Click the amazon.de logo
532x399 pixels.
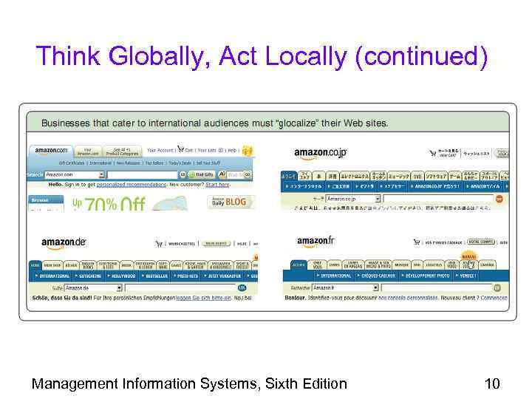point(64,243)
